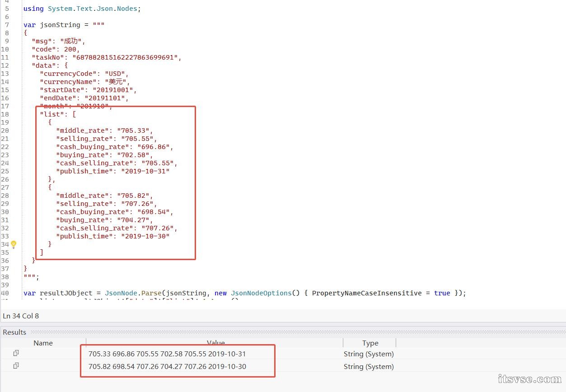The width and height of the screenshot is (566, 392).
Task: Click String (System) type in first row
Action: click(369, 354)
